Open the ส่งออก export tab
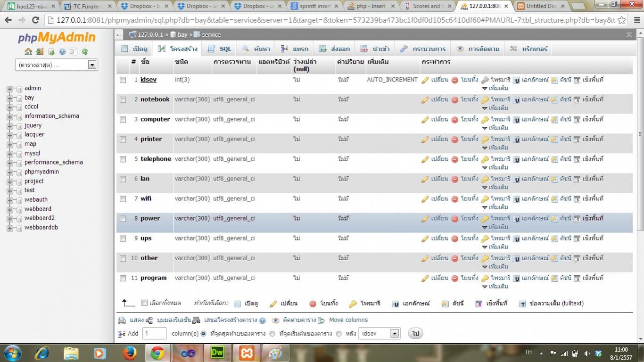 (335, 49)
